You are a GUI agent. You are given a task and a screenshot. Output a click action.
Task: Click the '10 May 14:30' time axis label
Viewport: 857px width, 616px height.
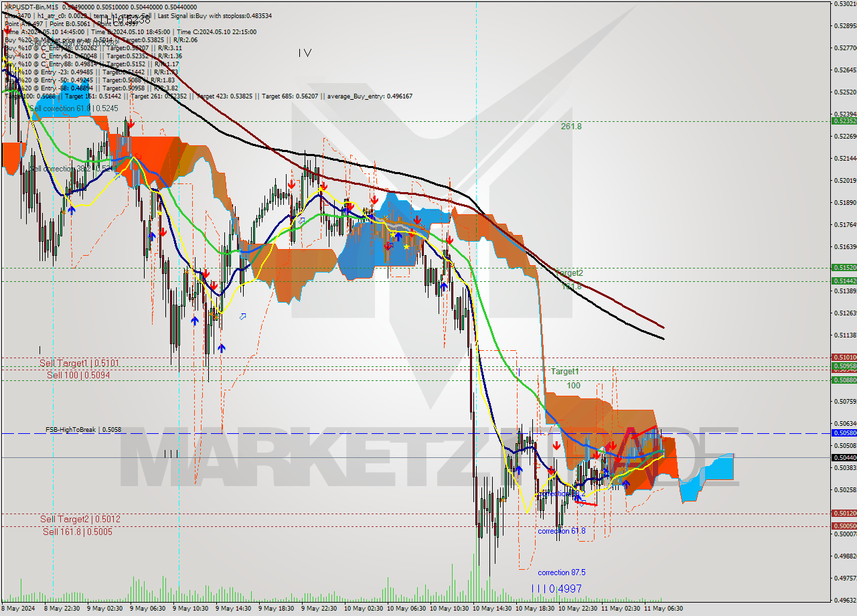click(x=492, y=609)
